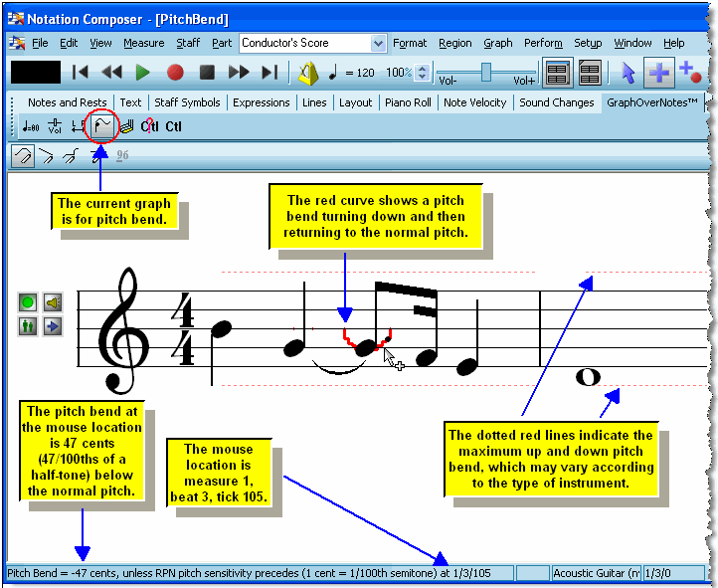Select the tempo graph icon
This screenshot has height=588, width=718.
(x=31, y=126)
